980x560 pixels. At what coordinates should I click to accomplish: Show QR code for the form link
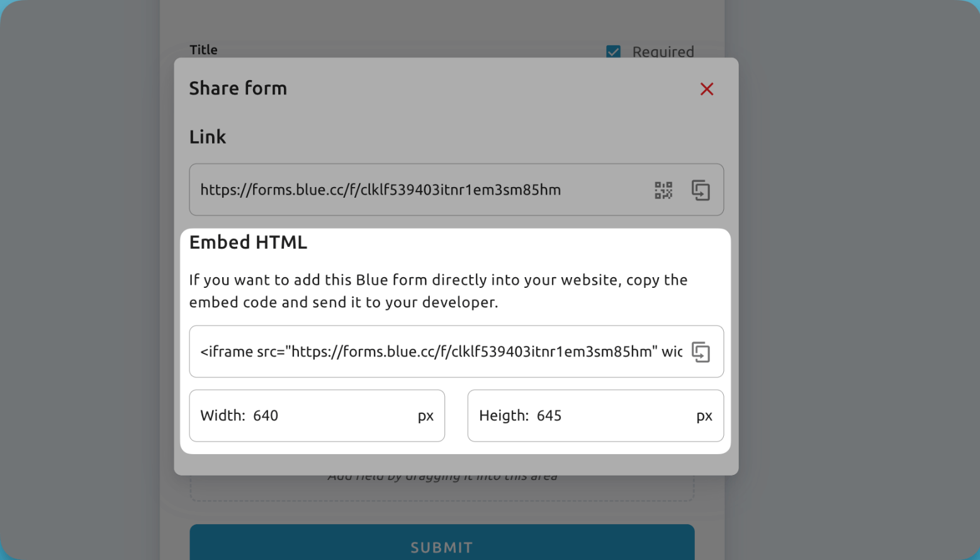[x=663, y=190]
